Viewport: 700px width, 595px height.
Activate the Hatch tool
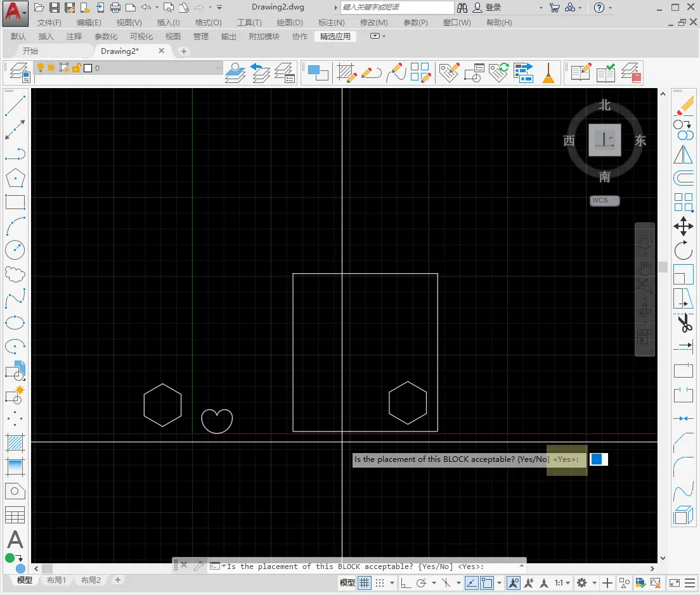(15, 442)
